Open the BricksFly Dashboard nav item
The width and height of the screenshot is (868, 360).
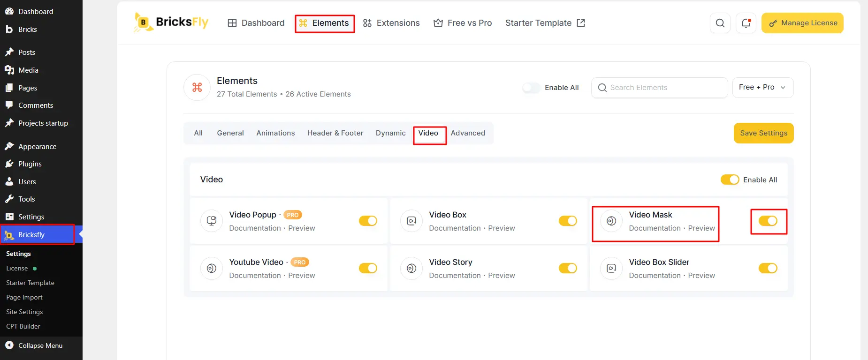[256, 23]
